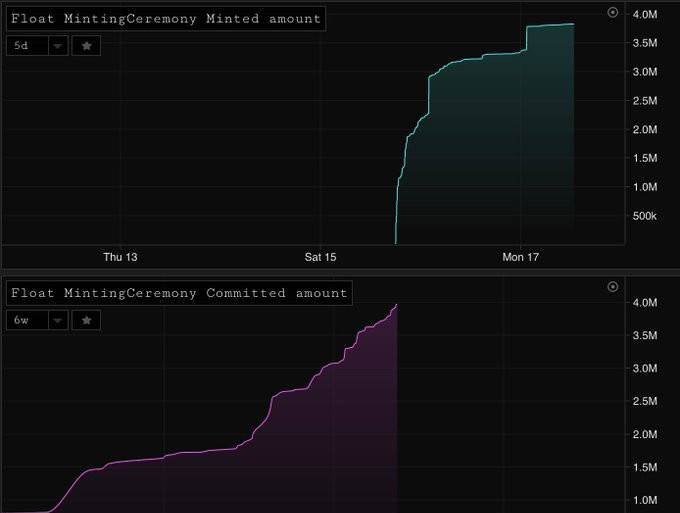
Task: Click the target icon in Minted amount chart
Action: (x=612, y=12)
